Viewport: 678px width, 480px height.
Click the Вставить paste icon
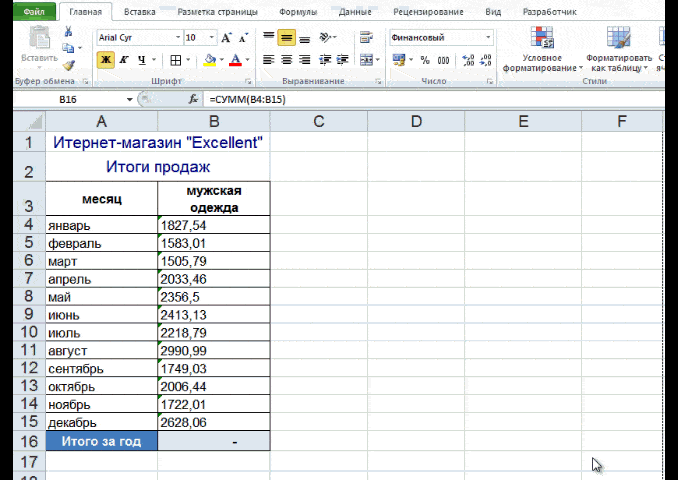[x=39, y=38]
